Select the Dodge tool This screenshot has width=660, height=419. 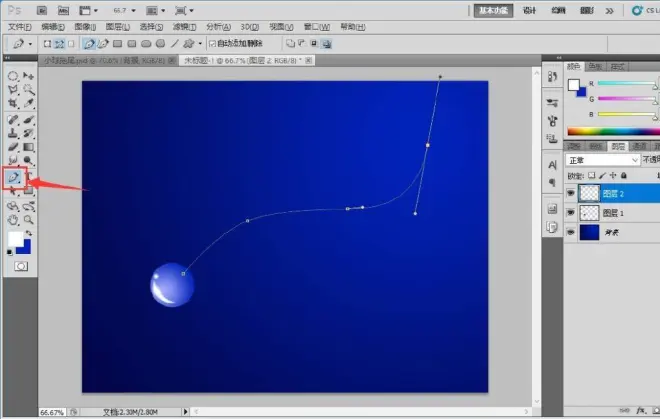(29, 160)
